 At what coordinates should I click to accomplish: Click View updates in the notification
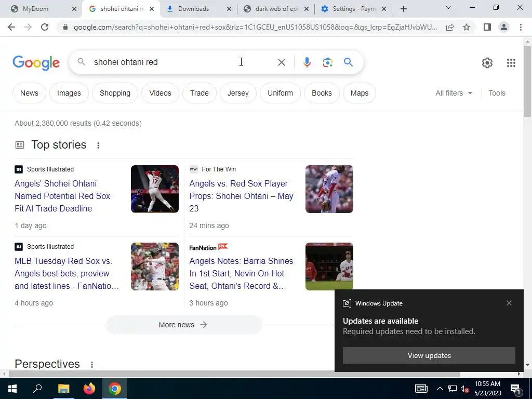pos(429,355)
